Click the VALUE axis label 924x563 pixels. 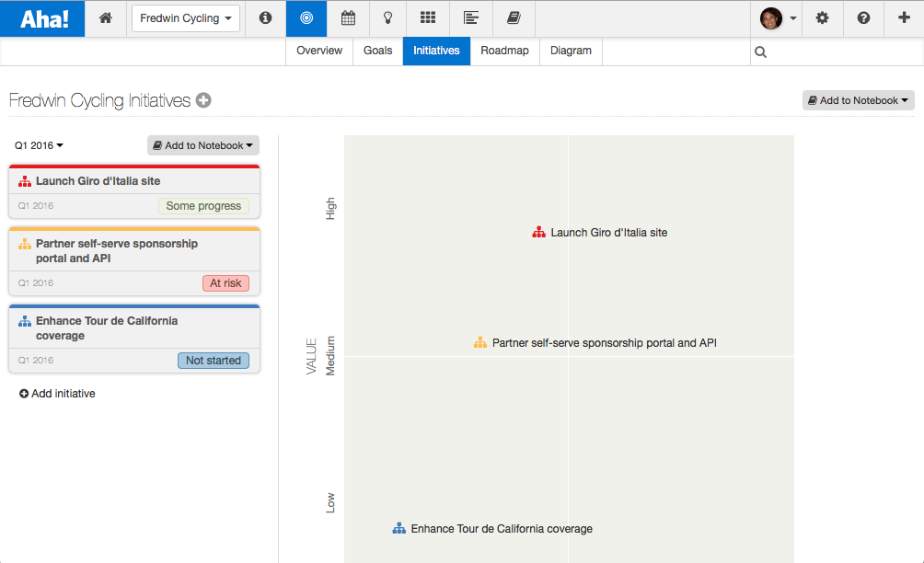tap(311, 356)
